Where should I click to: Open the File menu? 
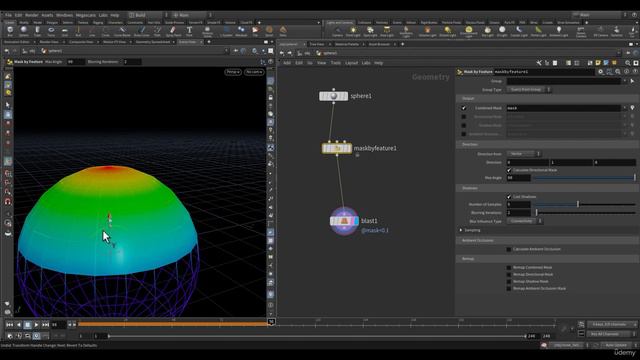[x=8, y=15]
